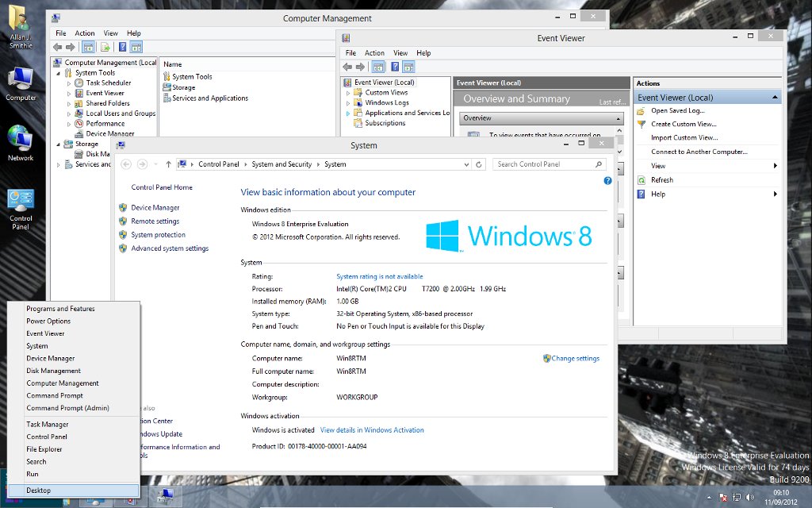The width and height of the screenshot is (812, 508).
Task: Expand Custom Views in Event Viewer tree
Action: (348, 93)
